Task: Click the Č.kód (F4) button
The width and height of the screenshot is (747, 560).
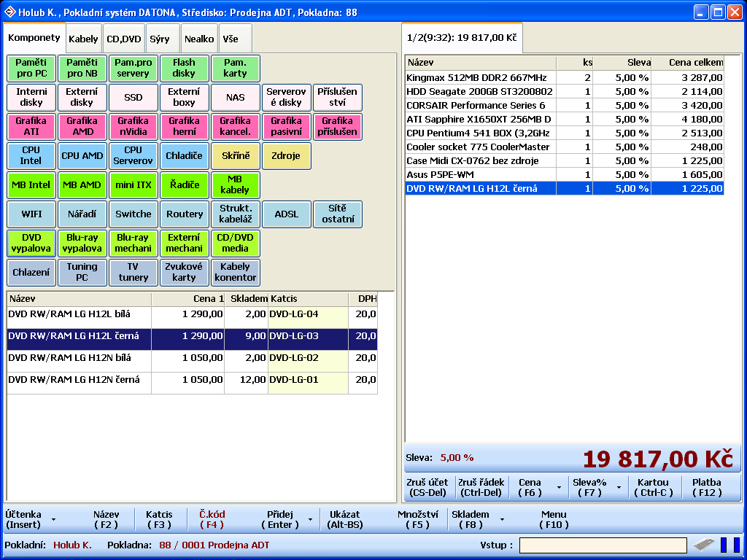Action: tap(212, 519)
